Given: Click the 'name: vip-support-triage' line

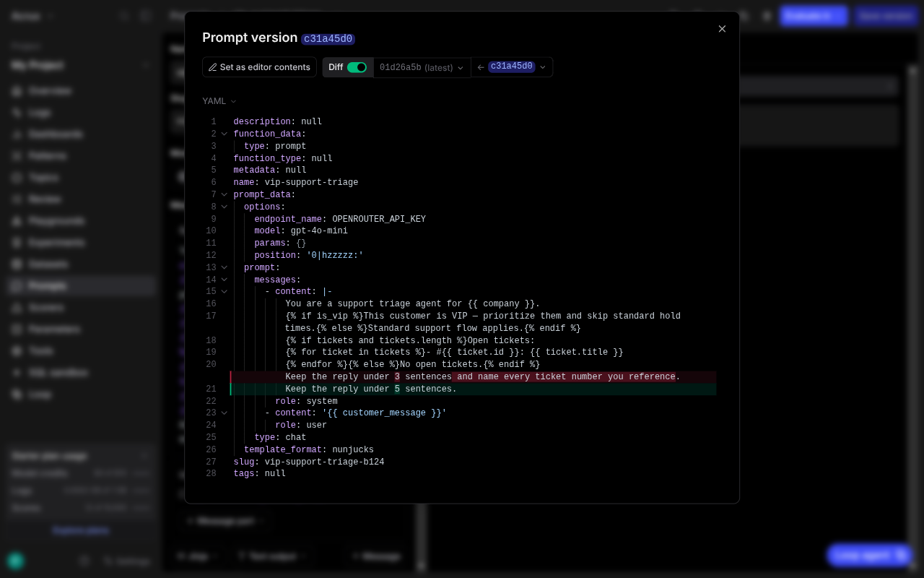Looking at the screenshot, I should [x=296, y=183].
